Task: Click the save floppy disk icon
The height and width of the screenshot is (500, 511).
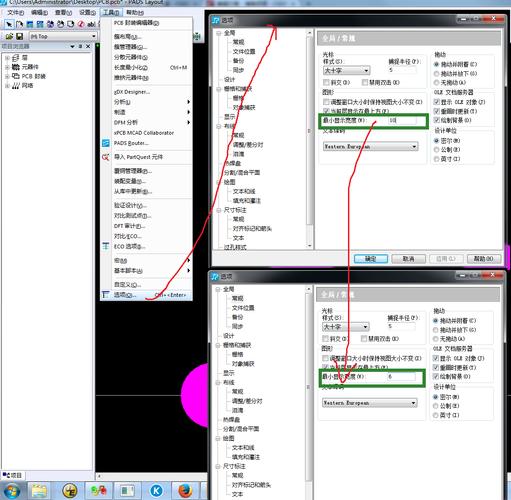Action: pos(20,36)
